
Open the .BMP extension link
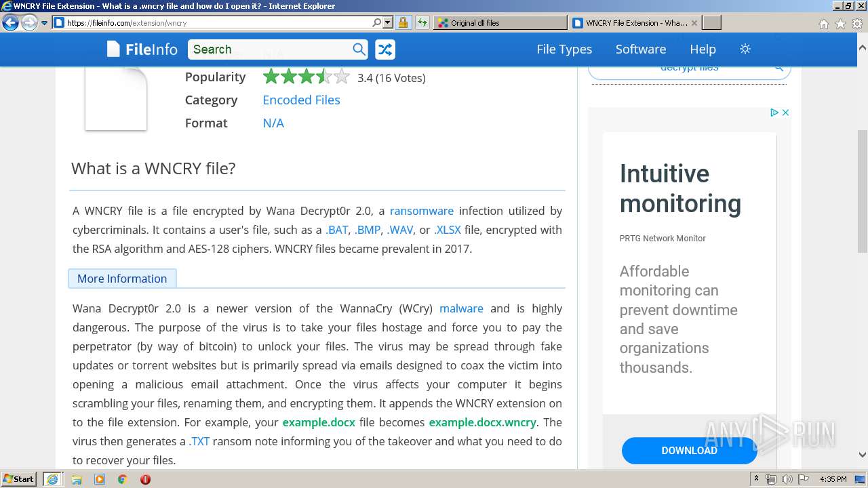click(x=368, y=230)
